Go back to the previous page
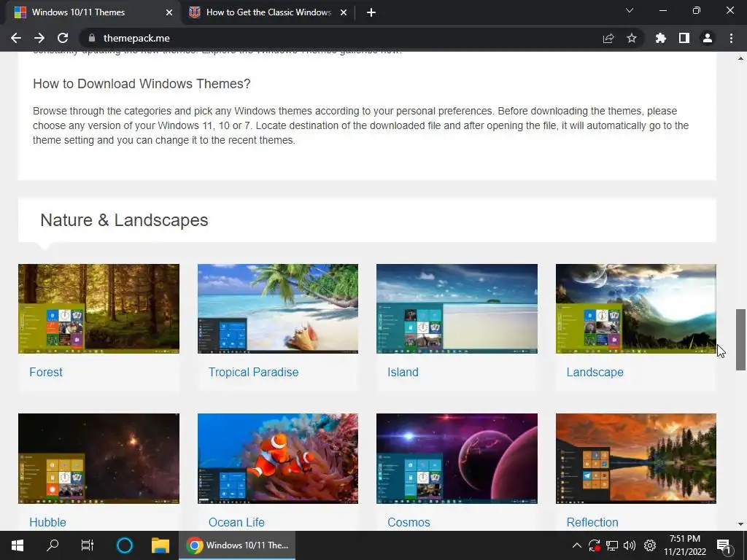The image size is (747, 560). click(16, 38)
